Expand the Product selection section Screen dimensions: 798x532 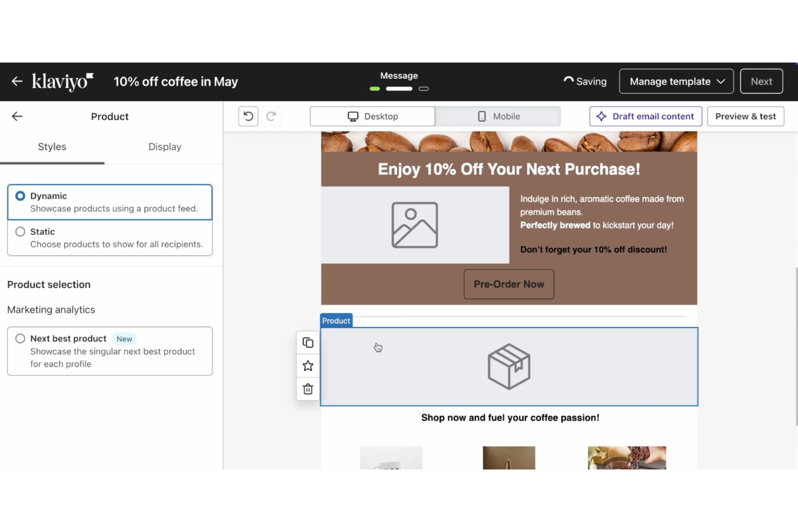(x=49, y=284)
